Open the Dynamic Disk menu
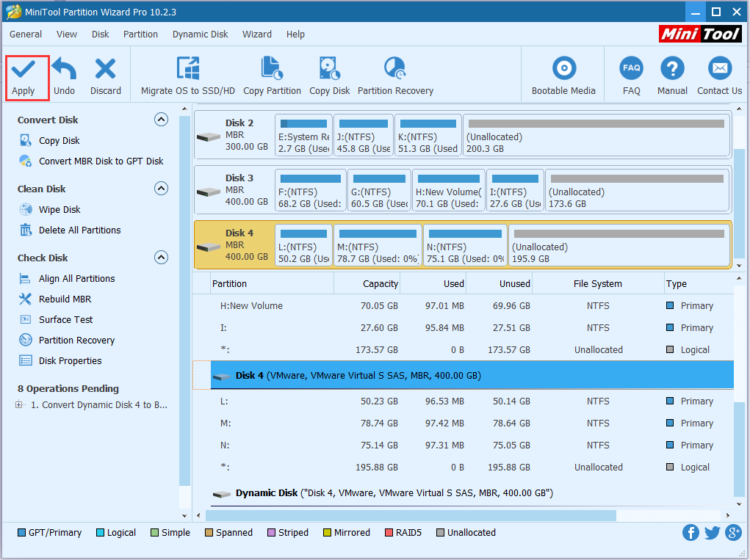The image size is (750, 560). (x=200, y=34)
